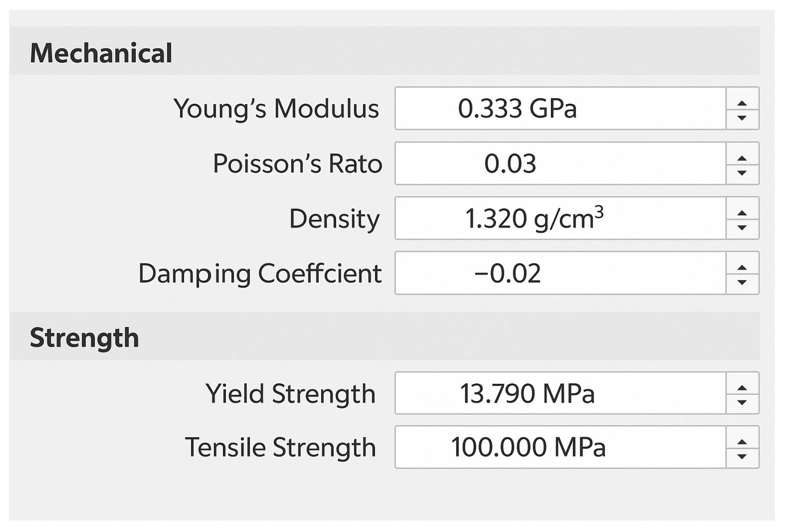Click the Young's Modulus 0.333 GPa field

[559, 108]
